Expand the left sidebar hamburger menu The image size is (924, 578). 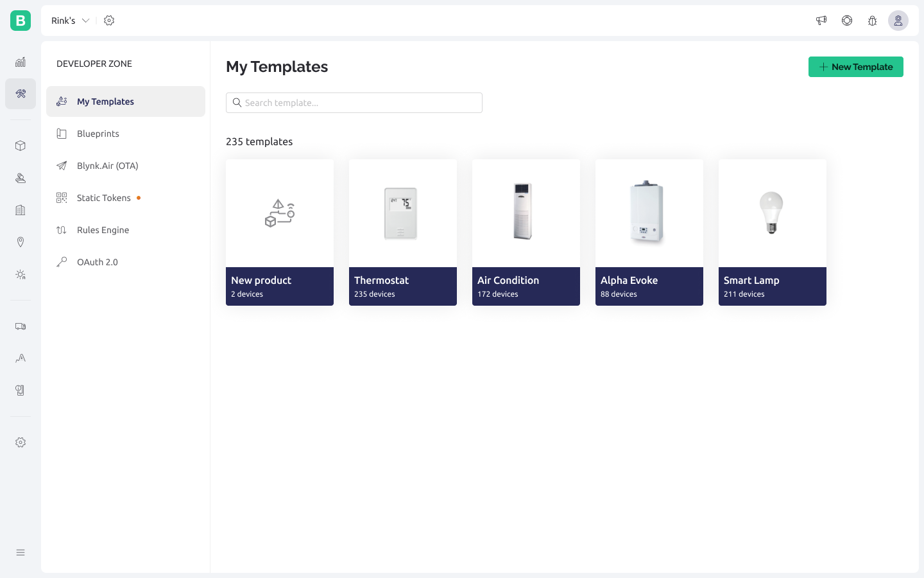pos(21,552)
